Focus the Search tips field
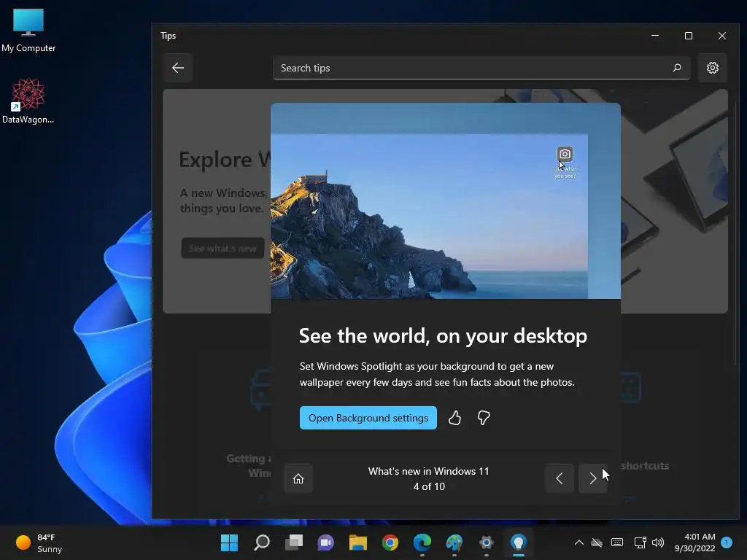The width and height of the screenshot is (747, 560). coord(481,68)
